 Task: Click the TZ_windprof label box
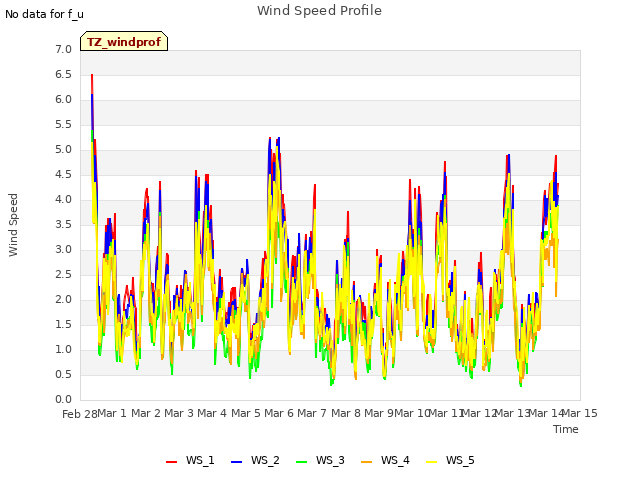click(x=124, y=41)
